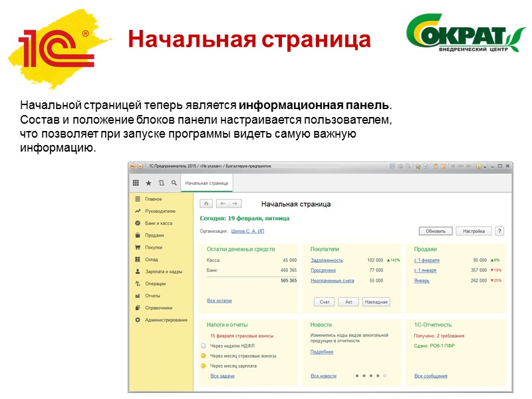Viewport: 532px width, 399px height.
Task: Expand the dropdown arrow next to info icon
Action: (485, 167)
